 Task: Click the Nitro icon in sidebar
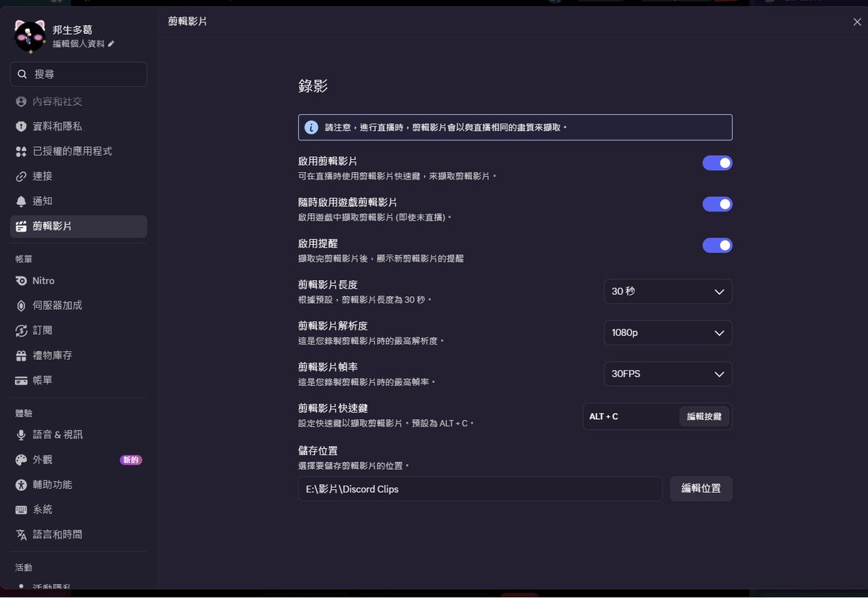tap(21, 282)
